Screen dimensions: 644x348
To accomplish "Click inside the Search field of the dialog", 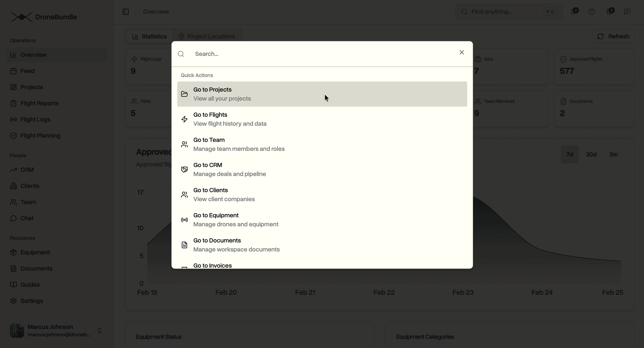I will (275, 54).
